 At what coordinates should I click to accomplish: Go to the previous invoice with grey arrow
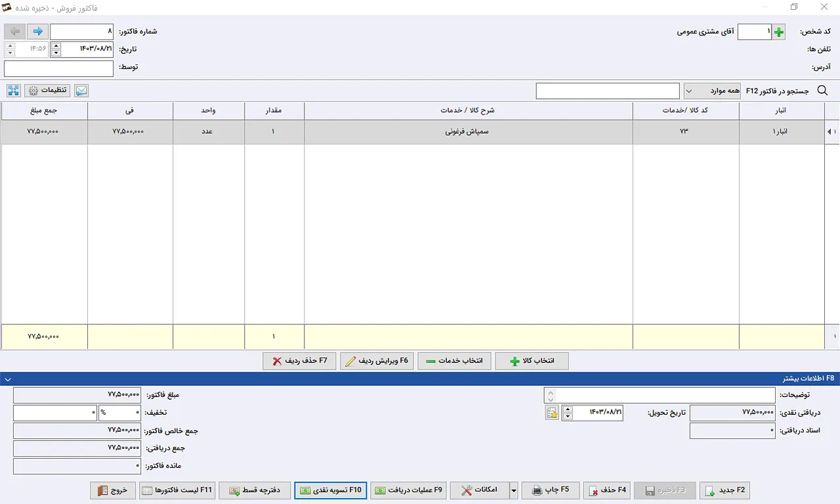[x=15, y=31]
